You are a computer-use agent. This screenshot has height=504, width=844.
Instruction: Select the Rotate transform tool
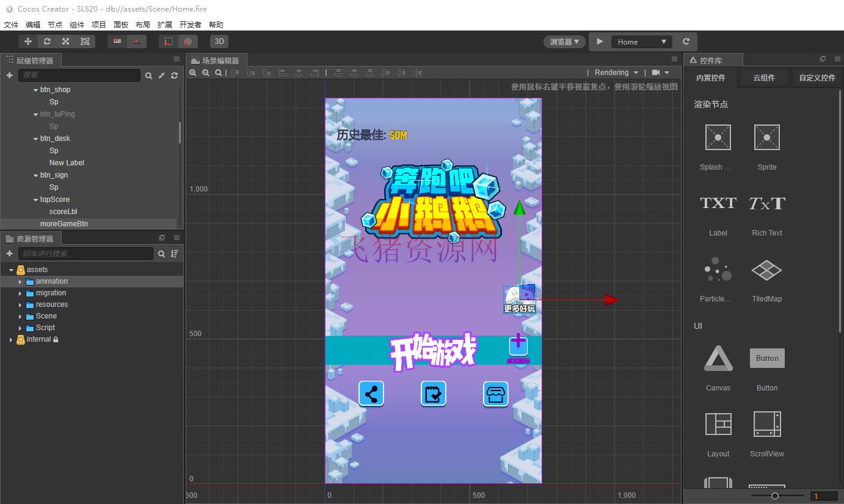tap(47, 41)
